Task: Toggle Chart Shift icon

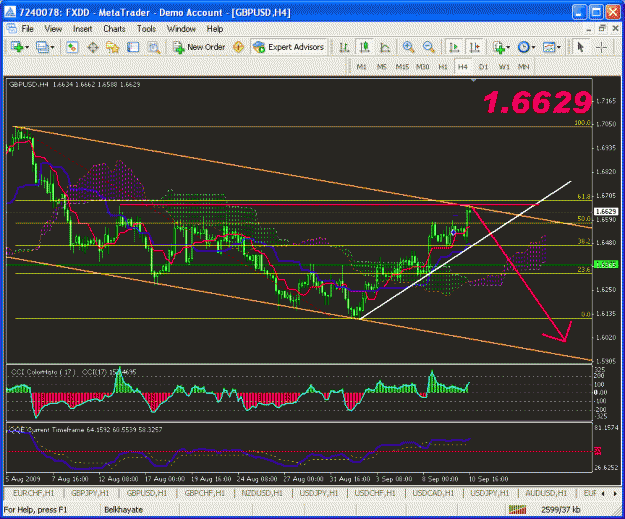Action: pyautogui.click(x=474, y=47)
